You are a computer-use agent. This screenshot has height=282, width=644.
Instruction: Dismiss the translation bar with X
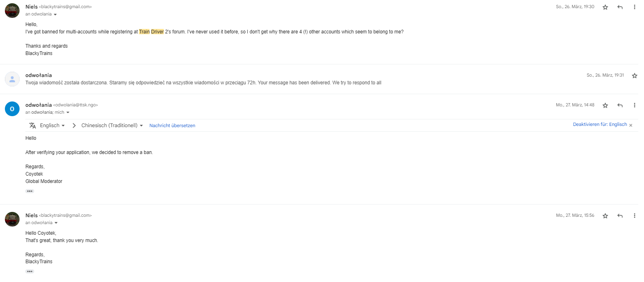[x=631, y=126]
